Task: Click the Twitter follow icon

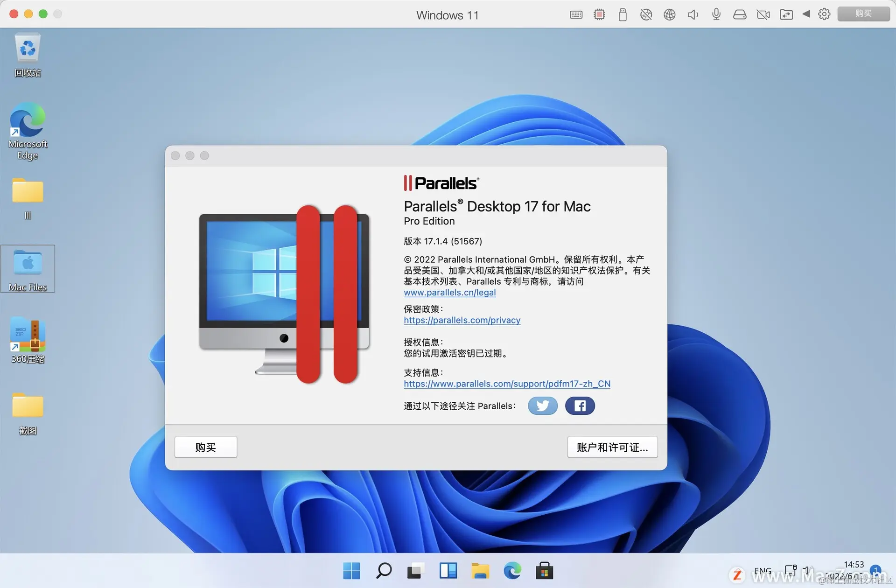Action: [542, 406]
